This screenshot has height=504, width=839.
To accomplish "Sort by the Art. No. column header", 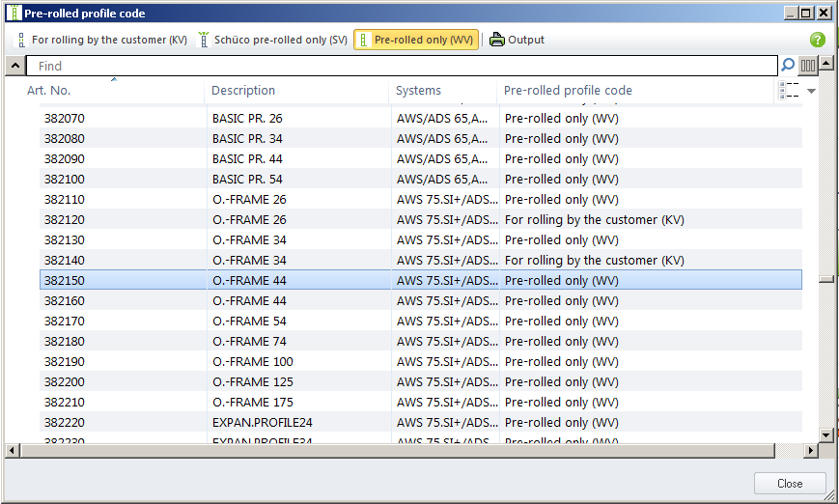I will coord(48,91).
